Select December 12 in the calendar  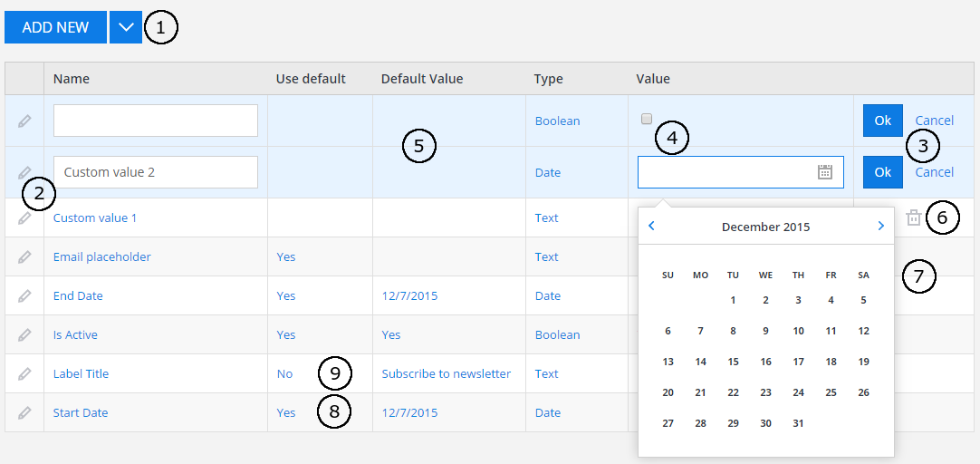click(x=864, y=331)
